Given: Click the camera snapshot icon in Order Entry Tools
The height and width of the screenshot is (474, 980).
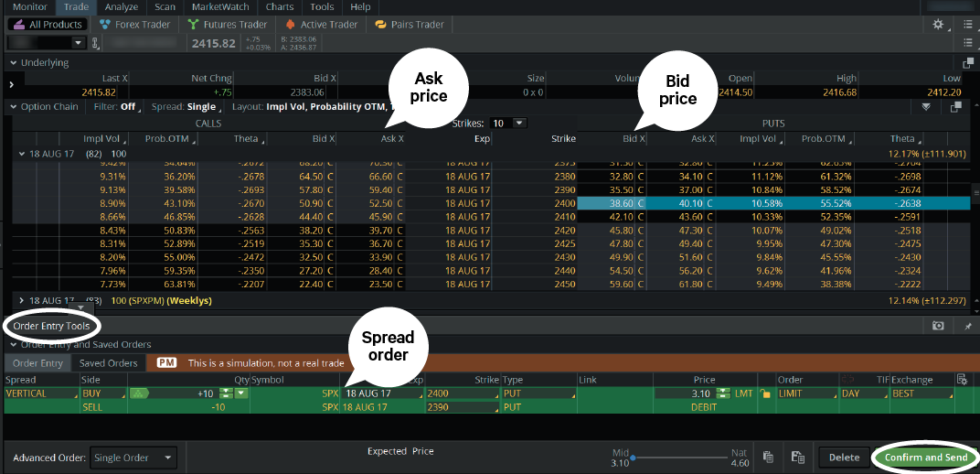Looking at the screenshot, I should tap(938, 326).
